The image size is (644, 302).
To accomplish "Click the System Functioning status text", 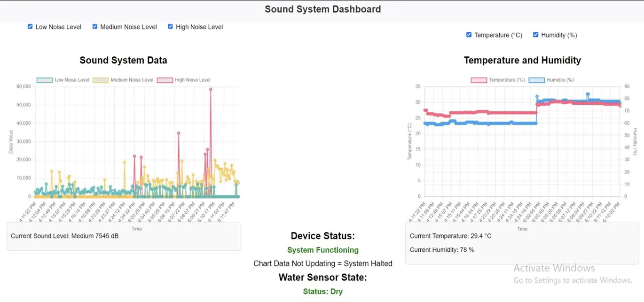I will 323,250.
